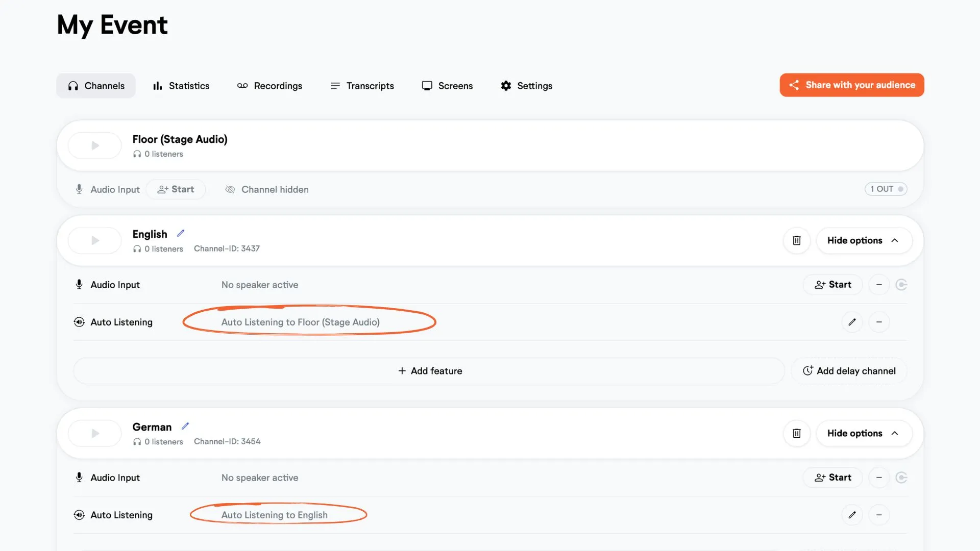Click Channel-ID: 3454 text
This screenshot has width=980, height=551.
pos(227,441)
